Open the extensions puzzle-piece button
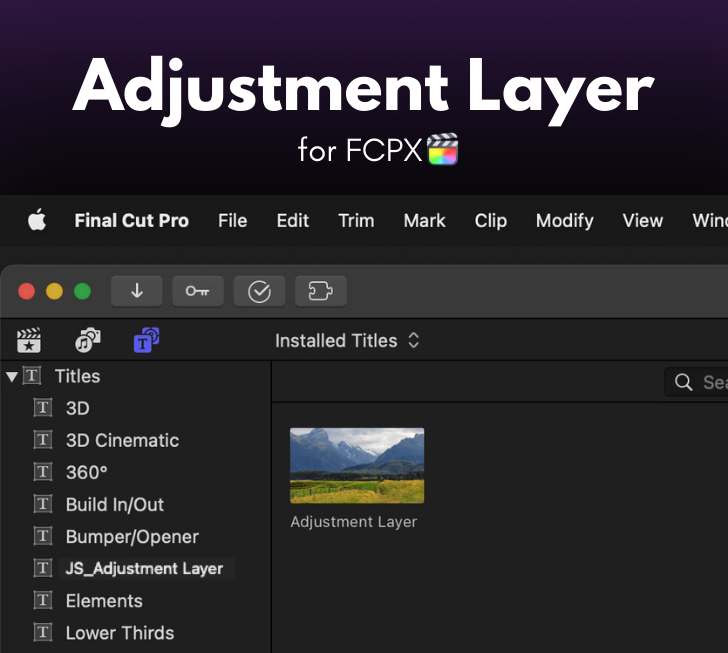Viewport: 728px width, 653px height. (321, 291)
